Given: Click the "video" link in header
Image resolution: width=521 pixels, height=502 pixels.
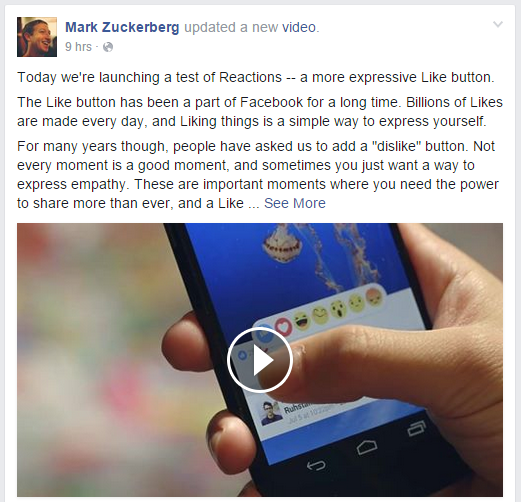Looking at the screenshot, I should click(299, 27).
